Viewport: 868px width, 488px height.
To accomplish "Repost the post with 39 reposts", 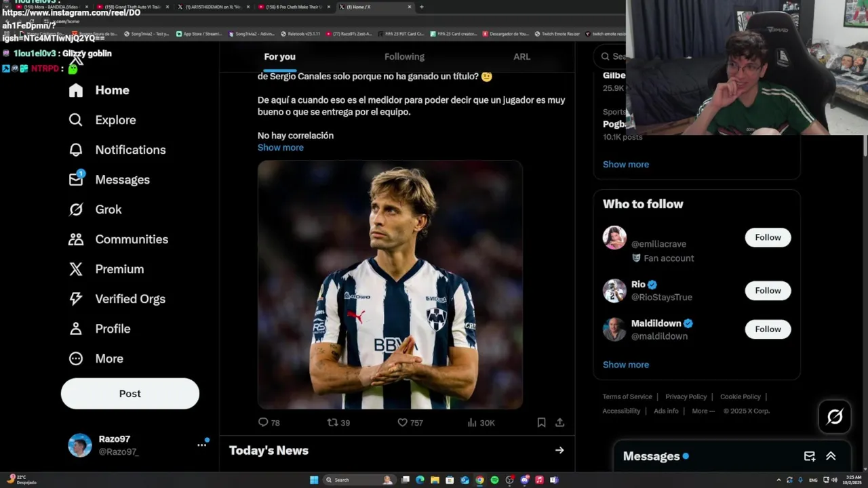I will (338, 422).
